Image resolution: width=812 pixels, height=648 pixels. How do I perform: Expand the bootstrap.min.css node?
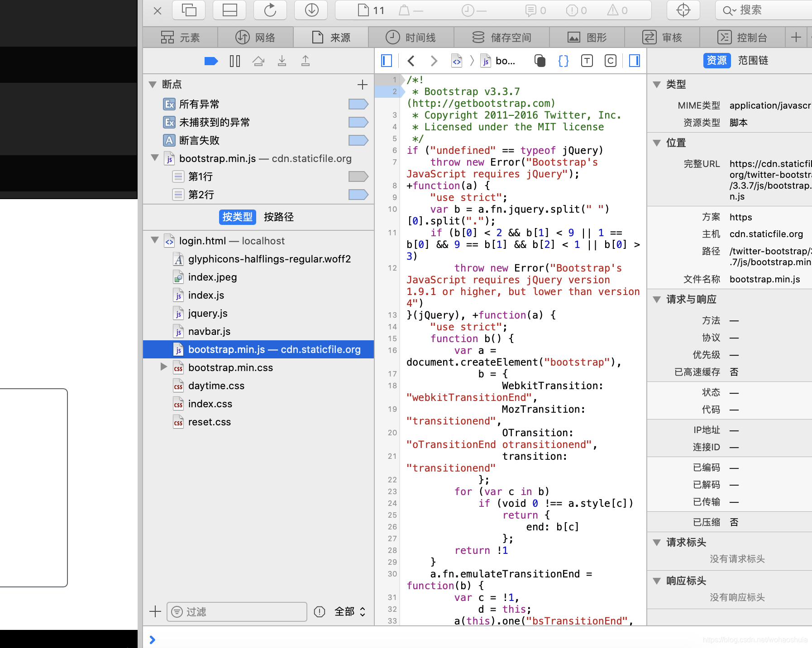point(164,367)
